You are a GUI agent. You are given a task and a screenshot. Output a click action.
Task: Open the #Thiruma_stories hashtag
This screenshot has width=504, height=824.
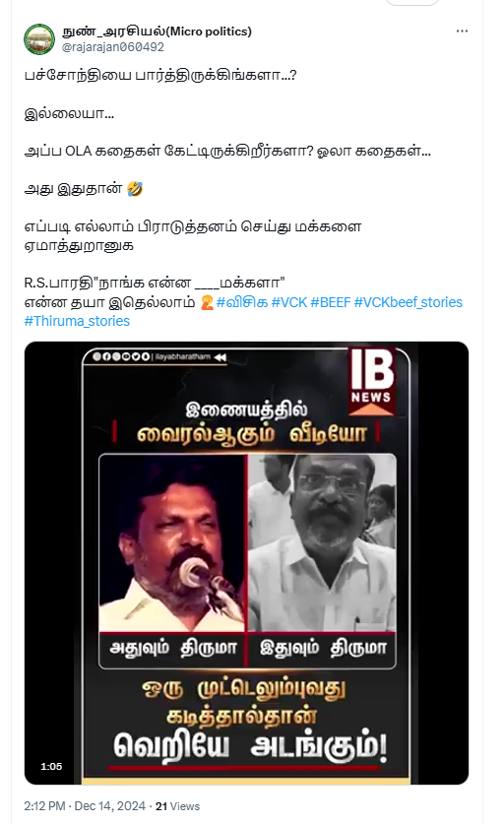tap(77, 321)
